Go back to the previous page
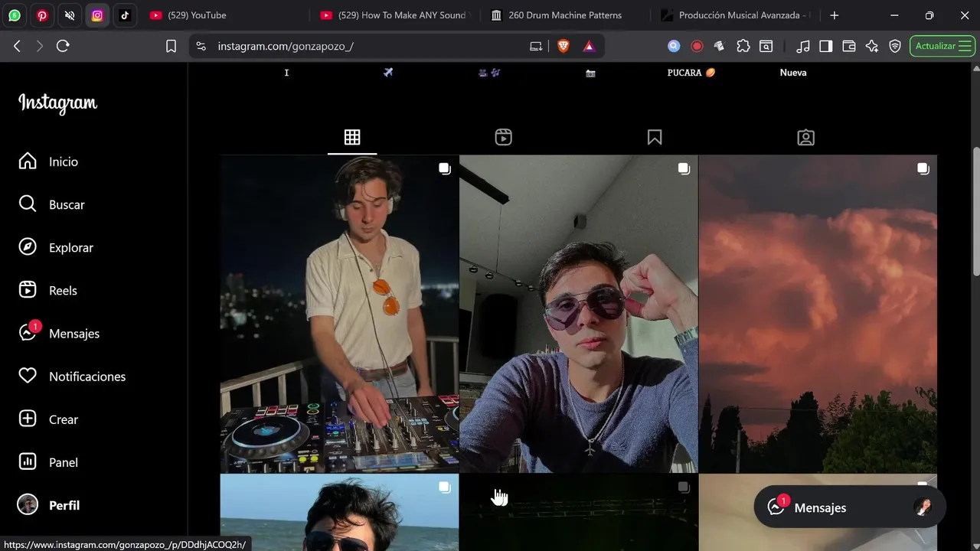This screenshot has width=980, height=551. tap(17, 46)
